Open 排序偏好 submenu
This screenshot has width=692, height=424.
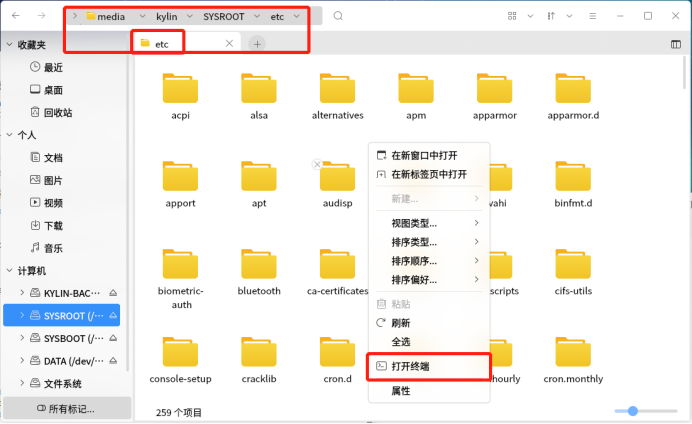pos(429,279)
